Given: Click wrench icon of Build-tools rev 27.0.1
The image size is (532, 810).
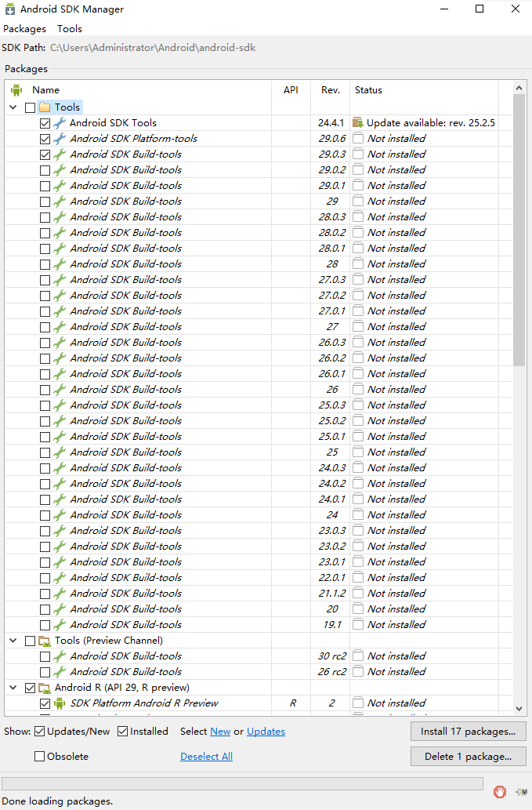Looking at the screenshot, I should pyautogui.click(x=60, y=311).
